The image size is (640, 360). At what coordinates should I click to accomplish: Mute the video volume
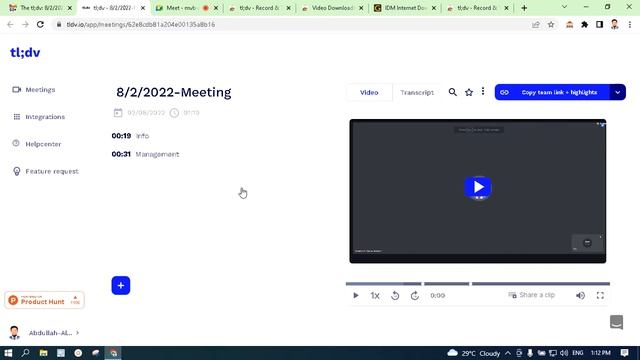coord(580,296)
